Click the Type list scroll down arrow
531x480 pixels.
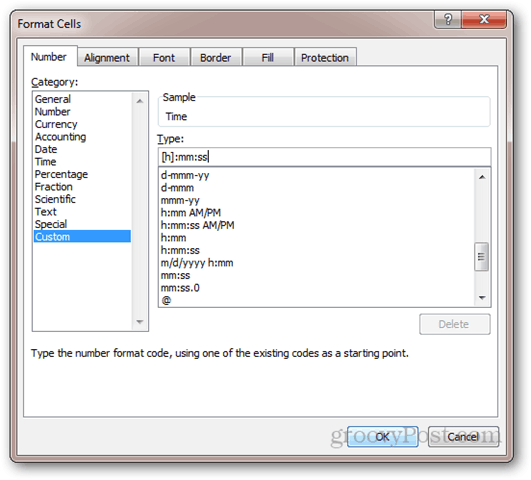click(482, 298)
